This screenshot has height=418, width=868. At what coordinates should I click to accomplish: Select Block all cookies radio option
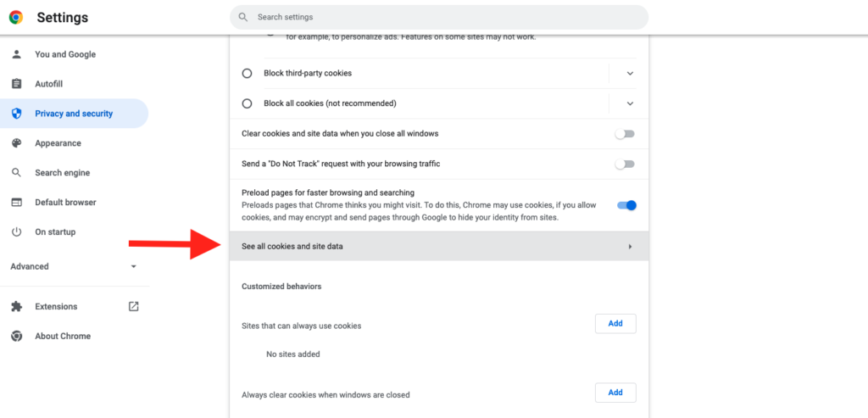coord(248,103)
